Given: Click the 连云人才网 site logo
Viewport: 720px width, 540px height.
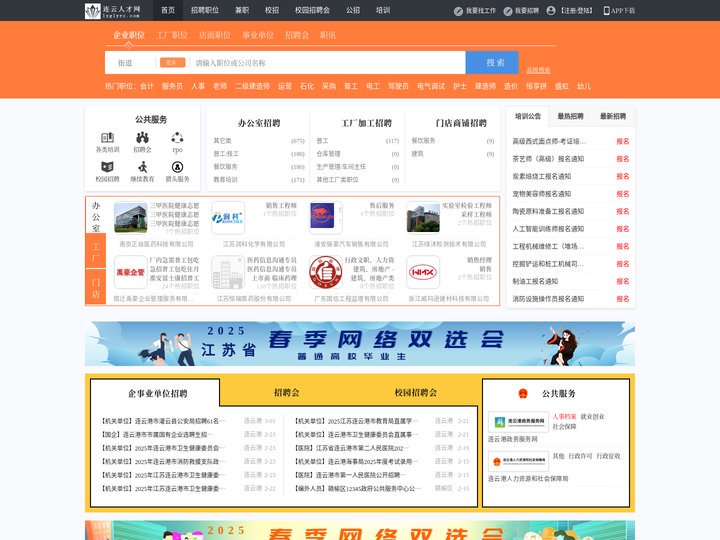Looking at the screenshot, I should click(113, 11).
